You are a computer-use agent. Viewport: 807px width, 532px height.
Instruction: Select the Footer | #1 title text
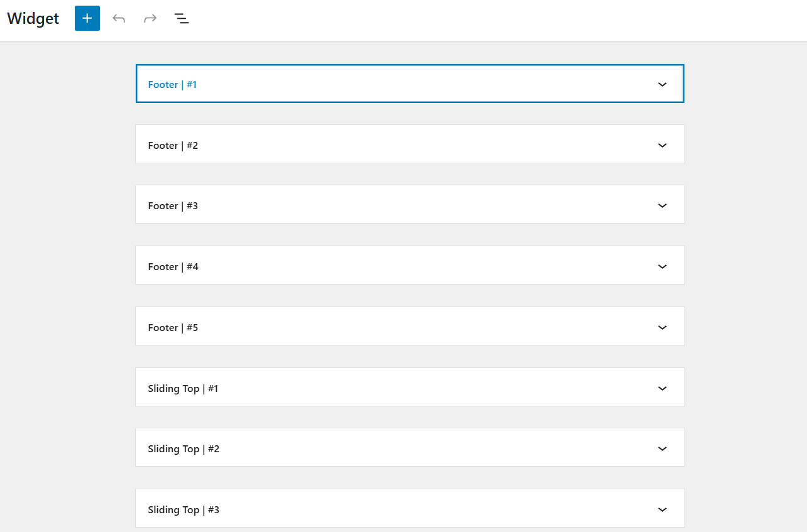(172, 84)
